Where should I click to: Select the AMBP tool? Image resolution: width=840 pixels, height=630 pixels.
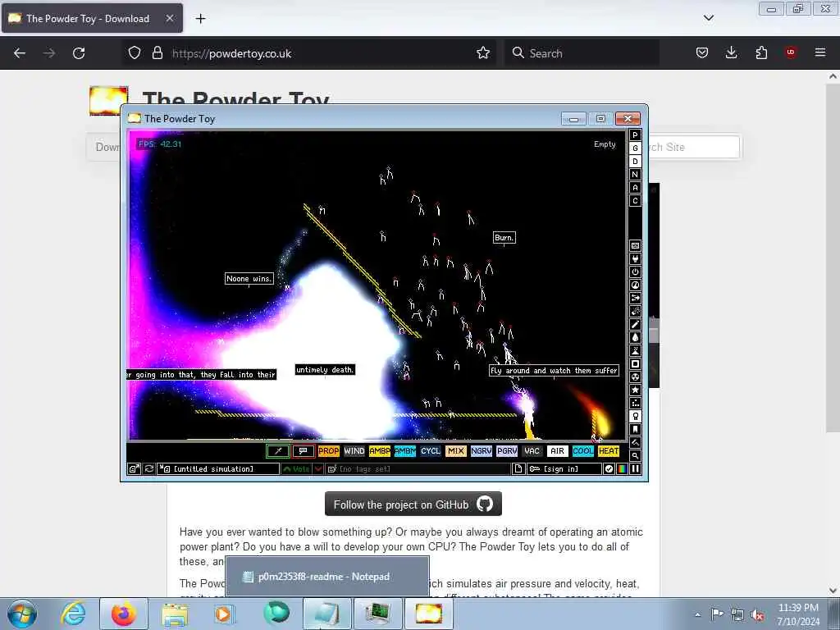[x=379, y=451]
